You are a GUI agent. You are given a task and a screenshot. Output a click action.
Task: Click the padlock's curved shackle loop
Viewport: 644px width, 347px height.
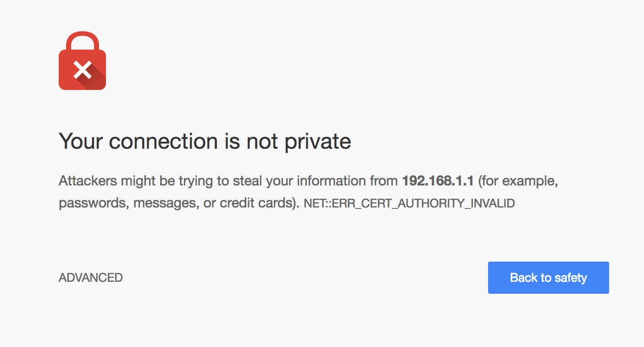pos(83,37)
